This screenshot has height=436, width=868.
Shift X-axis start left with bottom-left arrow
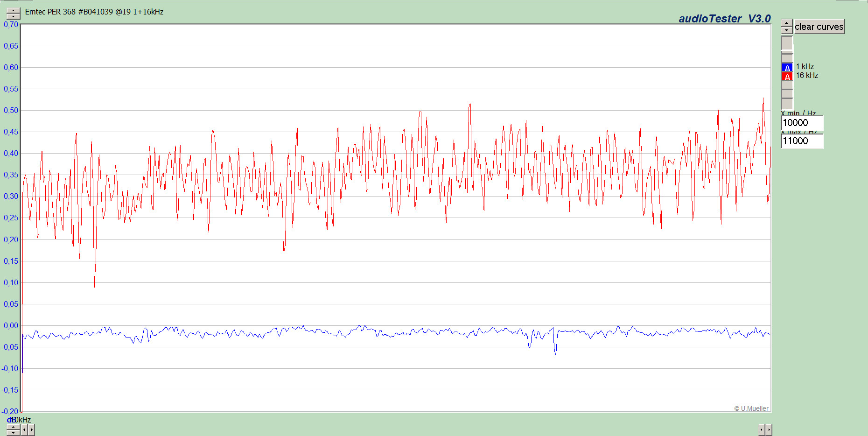(24, 429)
